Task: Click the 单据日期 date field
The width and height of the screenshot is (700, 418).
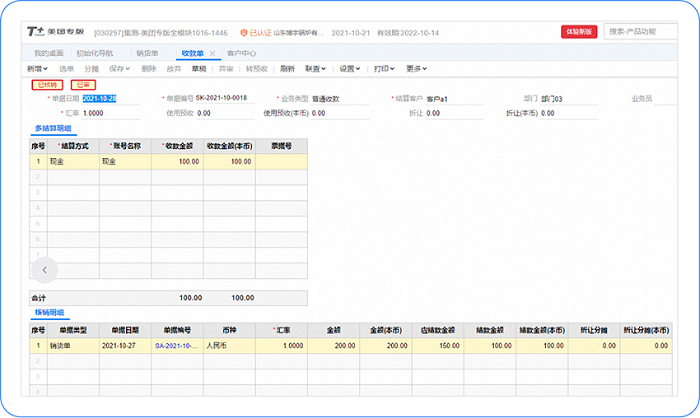Action: coord(100,99)
